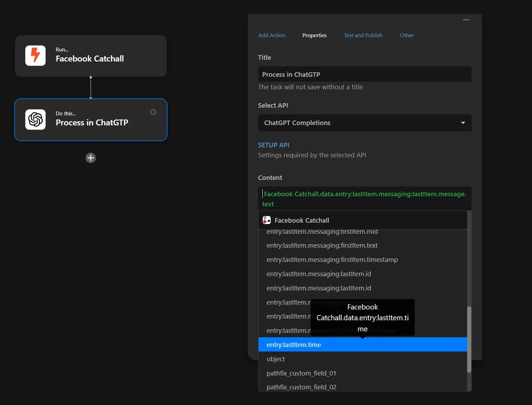Open the Test and Publish tab
Screen dimensions: 532x405
(363, 35)
